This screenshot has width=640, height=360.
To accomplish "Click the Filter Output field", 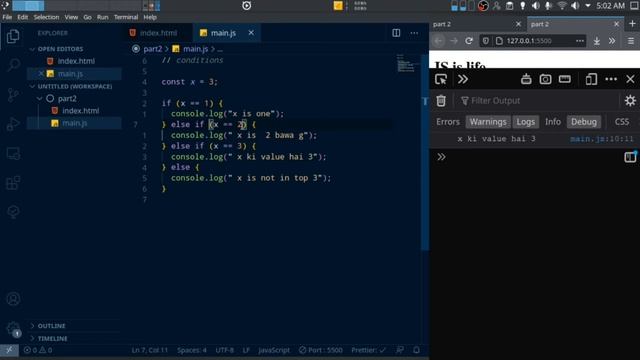I will (x=538, y=100).
